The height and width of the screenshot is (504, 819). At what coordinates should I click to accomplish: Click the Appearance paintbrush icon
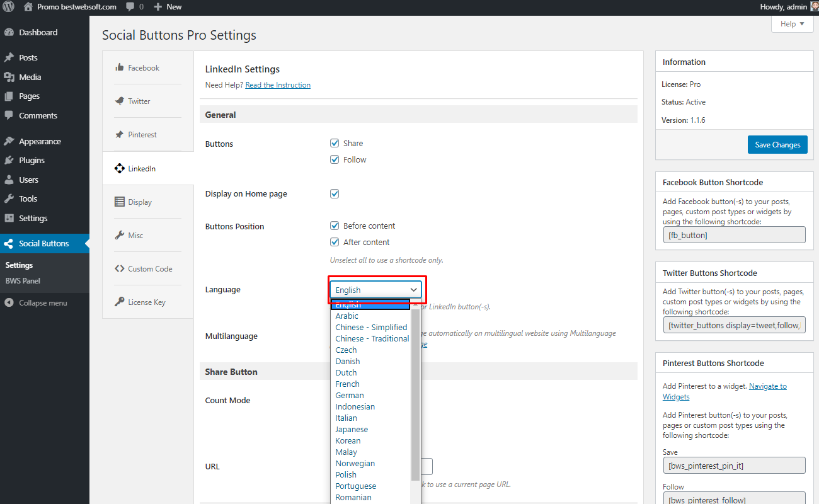(x=9, y=141)
